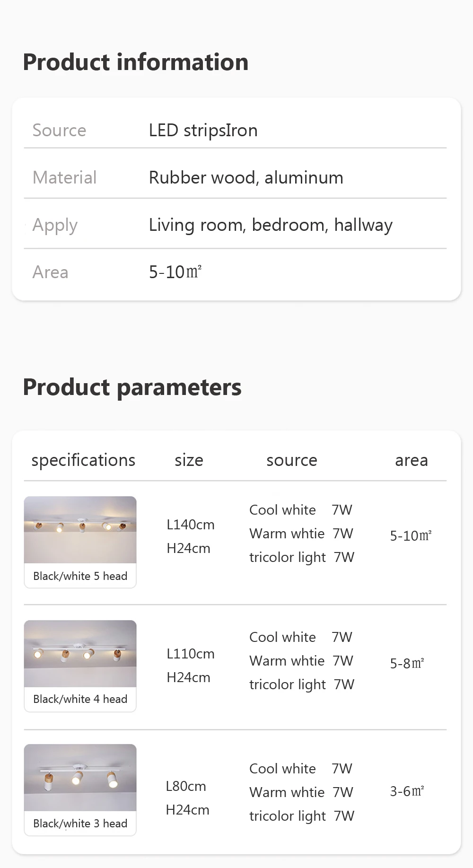Viewport: 473px width, 868px height.
Task: Click the "area" column header
Action: [411, 460]
